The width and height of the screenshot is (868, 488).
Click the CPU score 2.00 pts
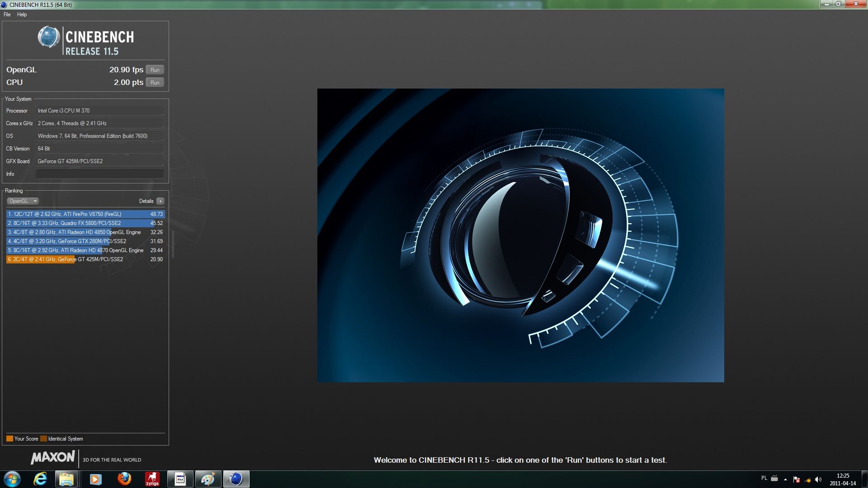coord(128,82)
